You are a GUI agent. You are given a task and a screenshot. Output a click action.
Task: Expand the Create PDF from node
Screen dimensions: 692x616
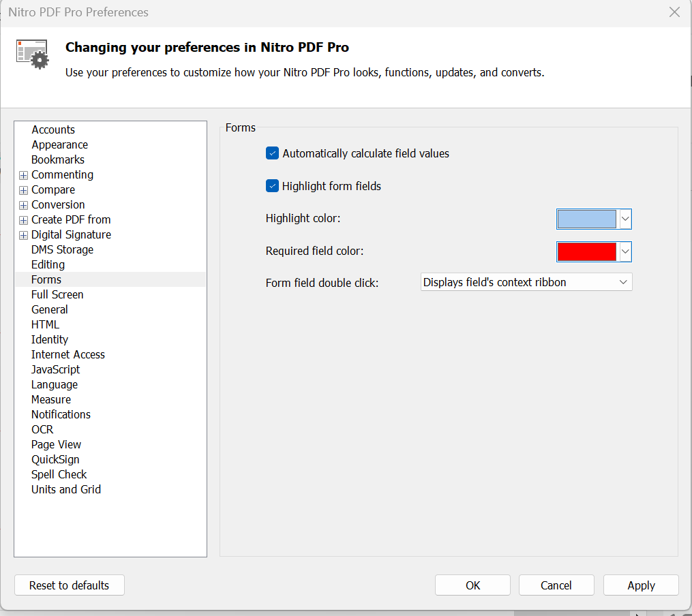pyautogui.click(x=23, y=221)
